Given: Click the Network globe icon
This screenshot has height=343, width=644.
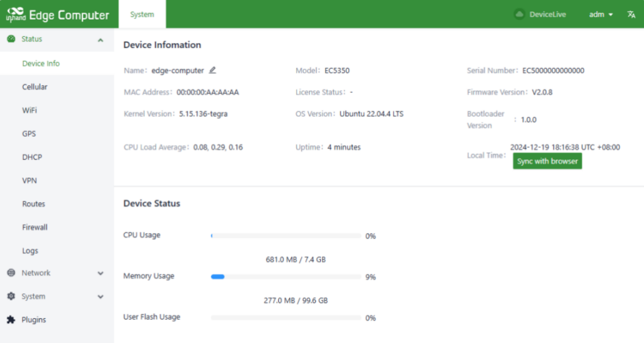Looking at the screenshot, I should point(11,273).
